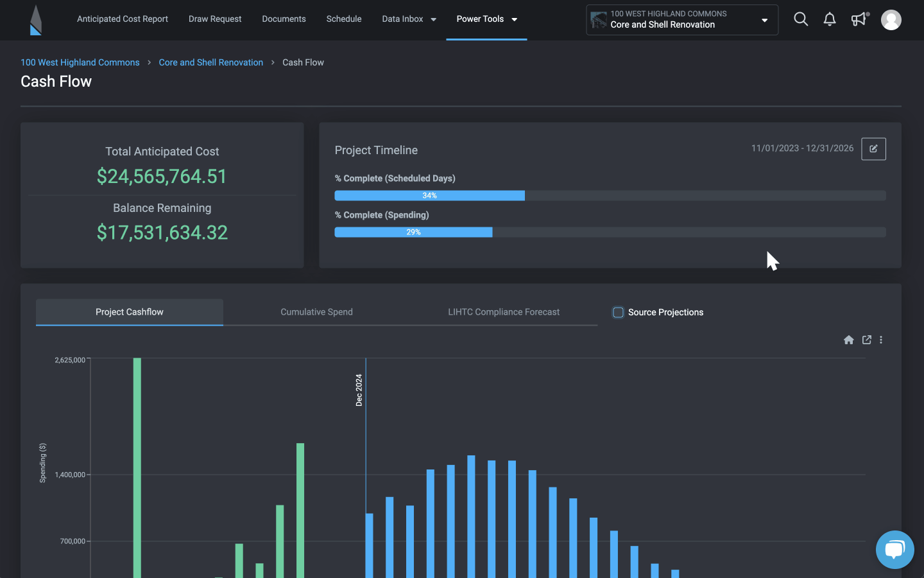Expand the Data Inbox dropdown
This screenshot has width=924, height=578.
coord(409,19)
